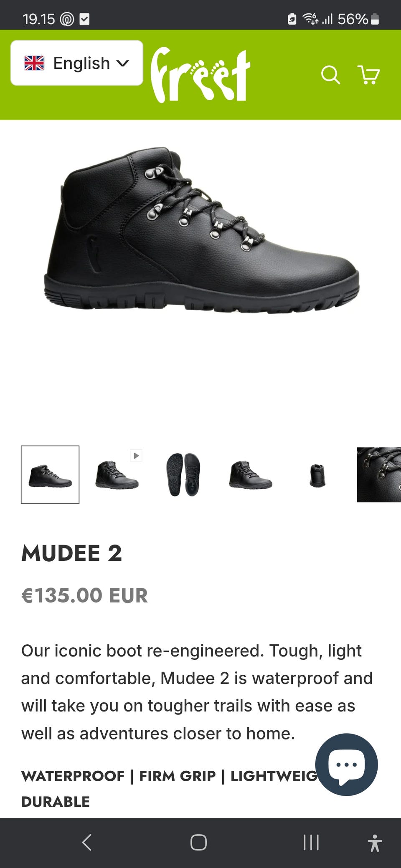
Task: Tap the MUDEE 2 product title
Action: click(x=71, y=553)
